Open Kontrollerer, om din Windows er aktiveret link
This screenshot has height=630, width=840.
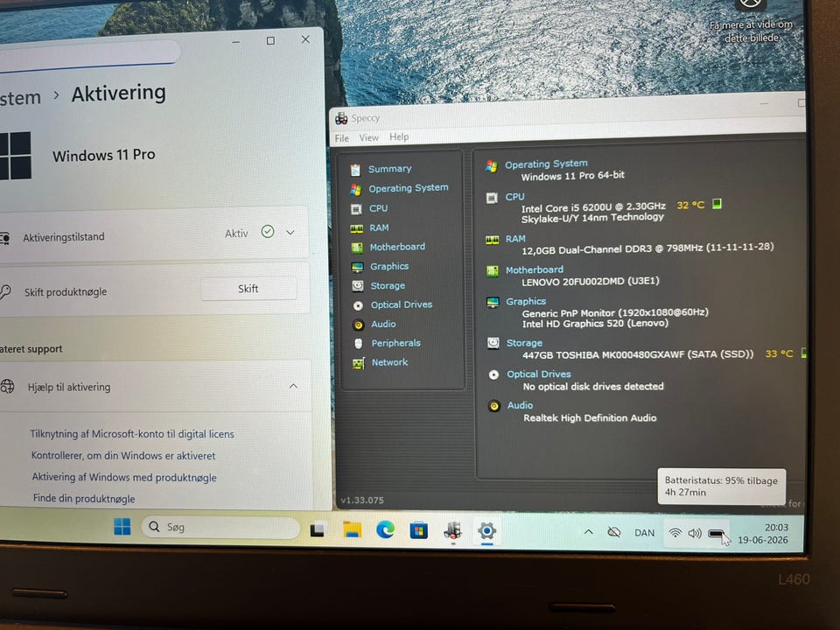(123, 456)
